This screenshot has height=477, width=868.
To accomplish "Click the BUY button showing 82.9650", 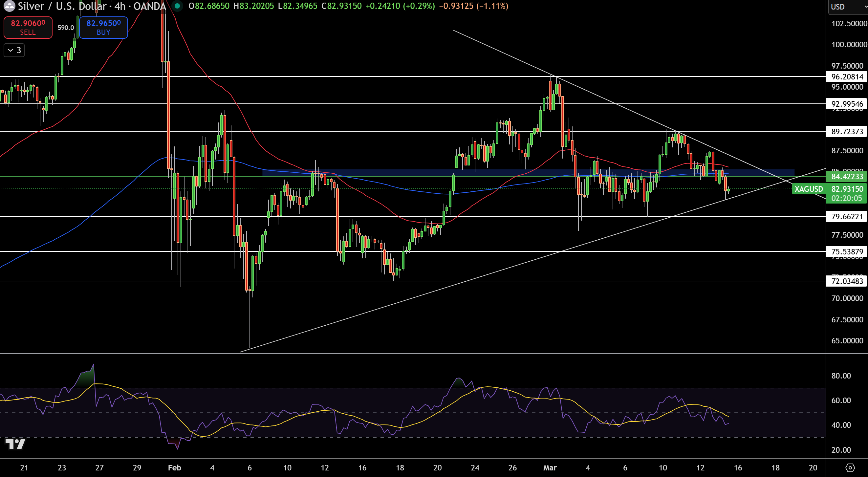I will pyautogui.click(x=103, y=27).
